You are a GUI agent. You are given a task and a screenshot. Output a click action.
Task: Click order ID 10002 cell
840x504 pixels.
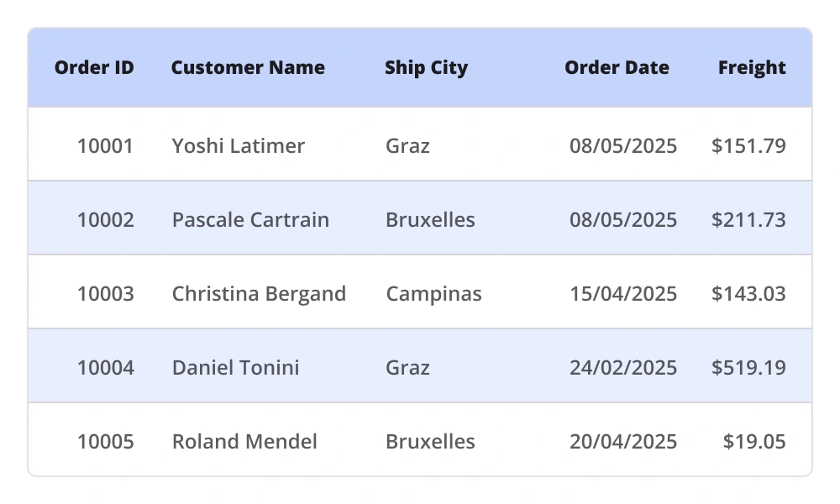[105, 220]
